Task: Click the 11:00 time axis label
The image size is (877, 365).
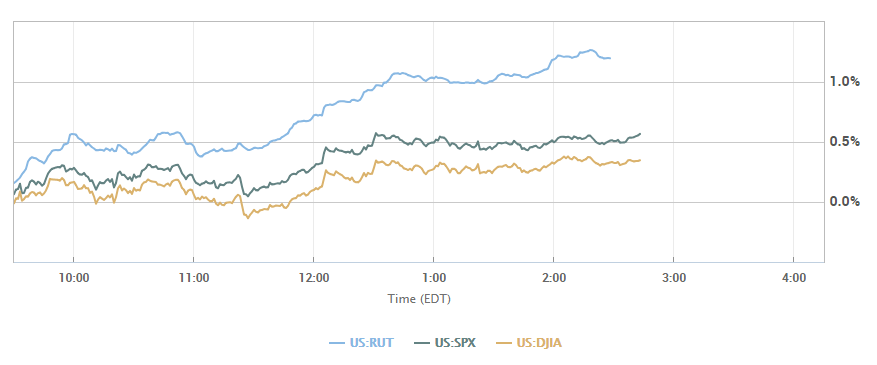Action: click(x=194, y=277)
